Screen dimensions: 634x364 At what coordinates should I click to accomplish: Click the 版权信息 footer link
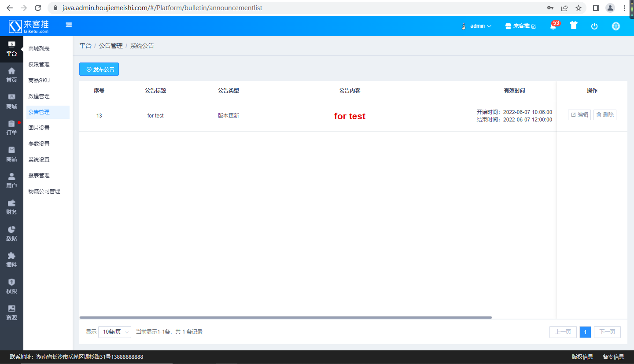(582, 357)
